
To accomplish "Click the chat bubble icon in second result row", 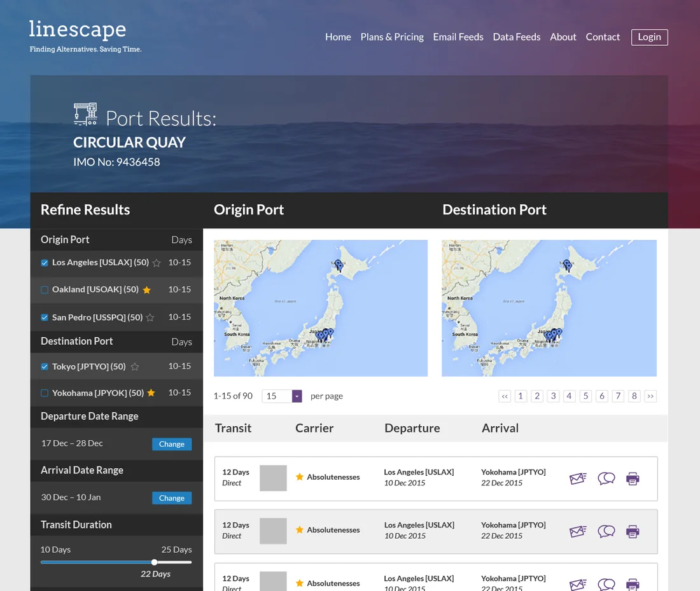I will pos(606,531).
